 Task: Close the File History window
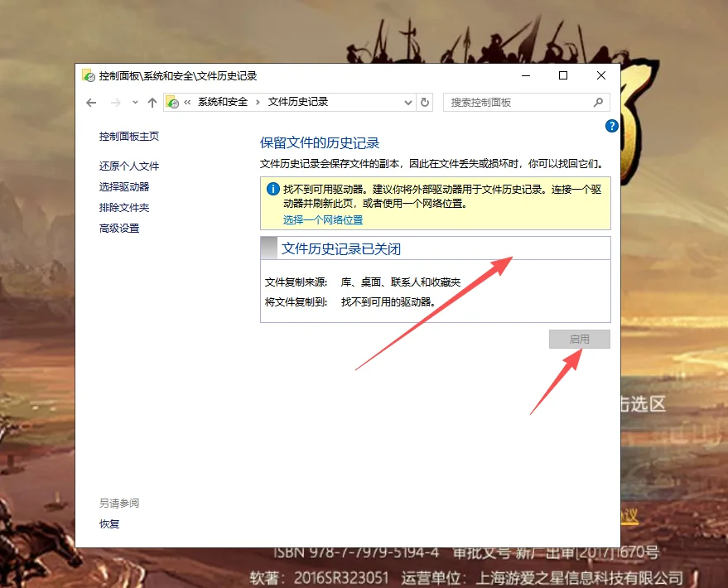601,75
